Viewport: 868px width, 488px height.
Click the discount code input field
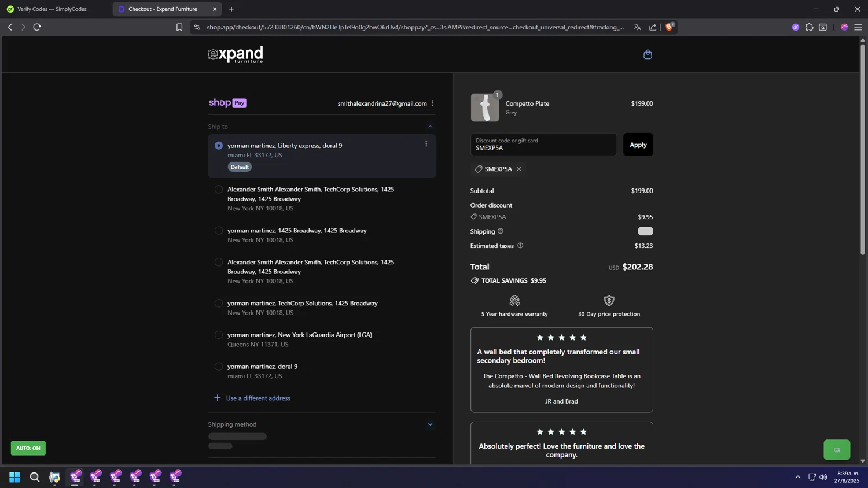coord(543,145)
